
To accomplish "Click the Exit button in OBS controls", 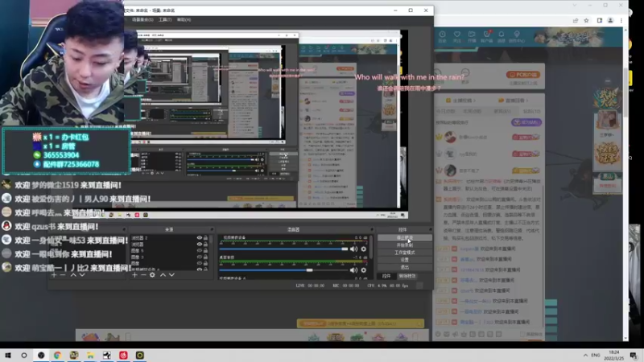I will coord(405,267).
